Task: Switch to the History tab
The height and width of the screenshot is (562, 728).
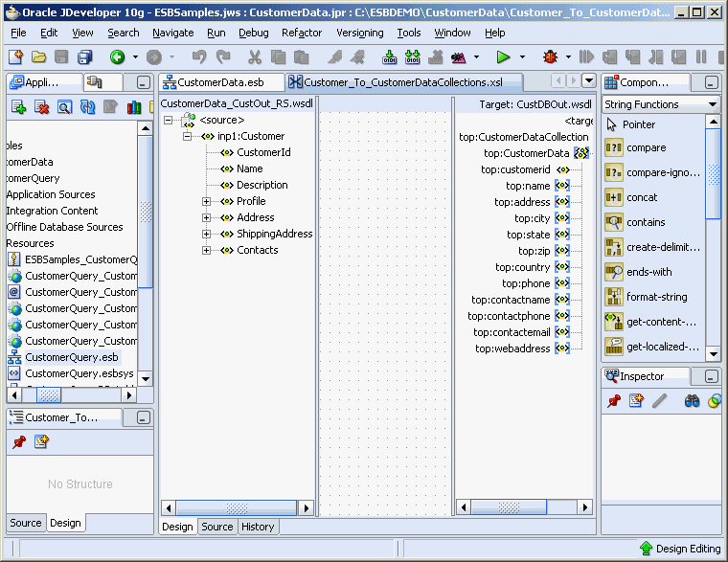Action: (258, 527)
